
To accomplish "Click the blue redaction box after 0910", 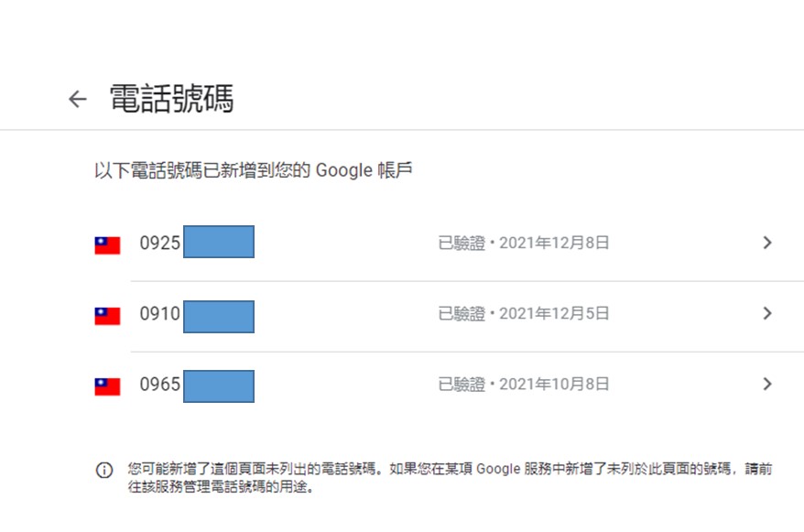I will [219, 317].
